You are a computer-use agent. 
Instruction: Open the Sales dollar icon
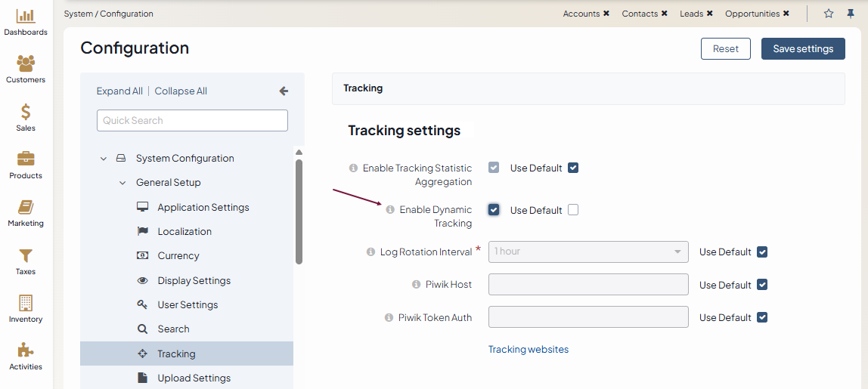(x=26, y=113)
